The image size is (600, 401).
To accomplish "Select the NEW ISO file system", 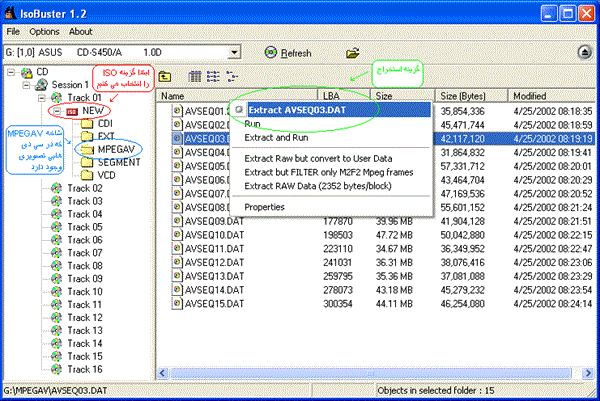I will click(93, 111).
